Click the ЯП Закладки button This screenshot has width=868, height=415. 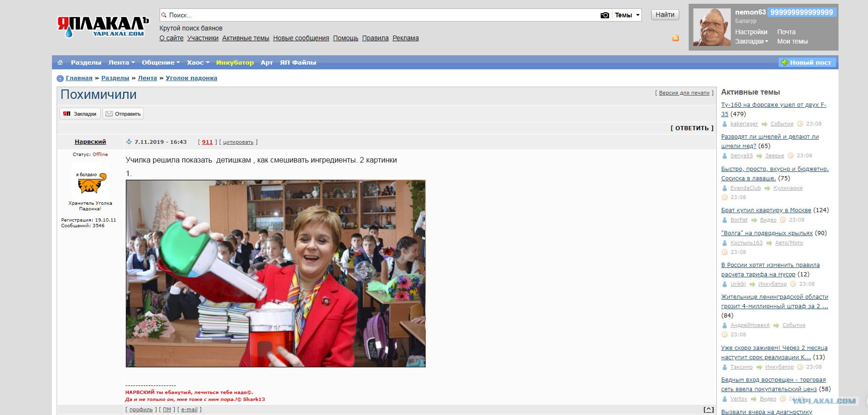(80, 114)
